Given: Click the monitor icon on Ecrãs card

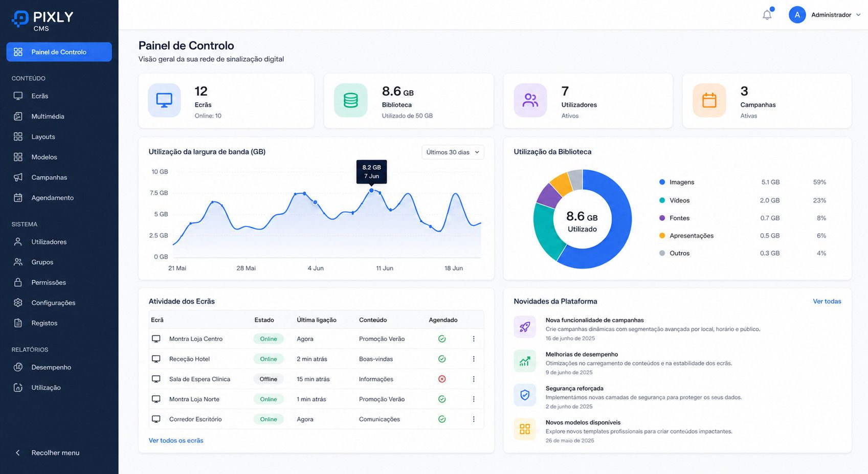Looking at the screenshot, I should 164,100.
